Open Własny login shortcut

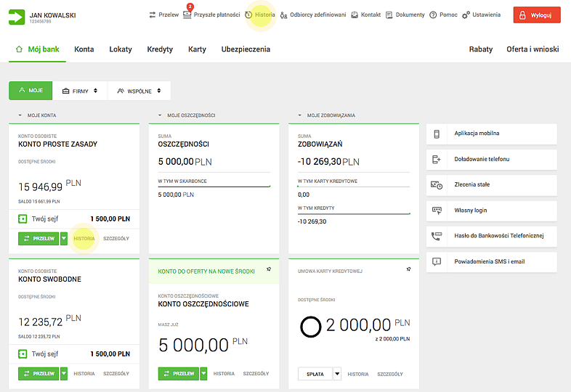[492, 211]
